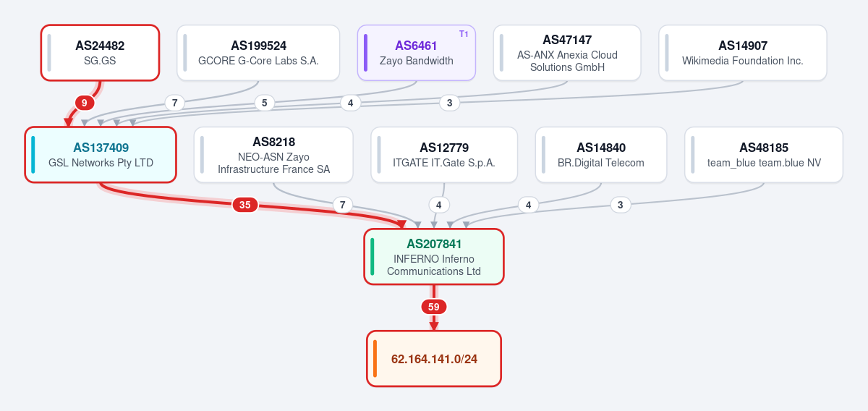Open the AS199524 GCORE G-Core Labs node
The width and height of the screenshot is (868, 411).
coord(258,53)
